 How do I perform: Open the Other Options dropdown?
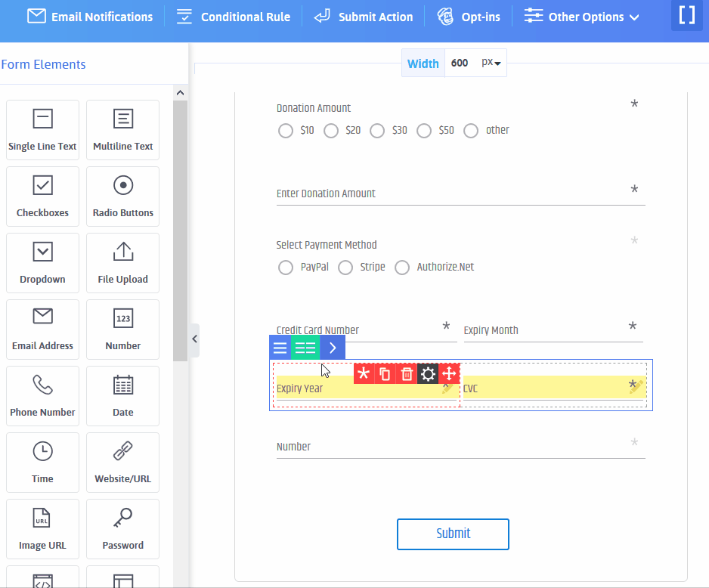581,16
